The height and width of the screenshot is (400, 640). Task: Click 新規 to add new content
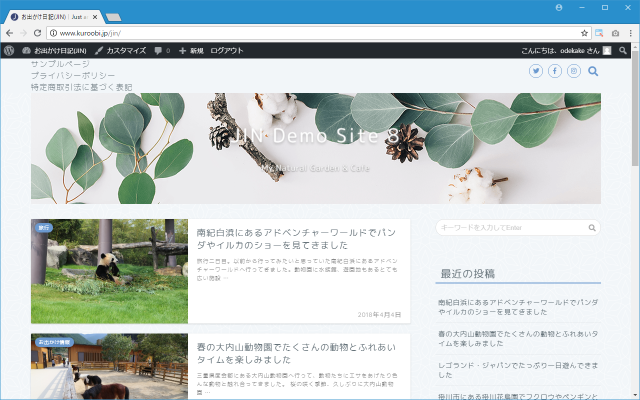pos(191,51)
